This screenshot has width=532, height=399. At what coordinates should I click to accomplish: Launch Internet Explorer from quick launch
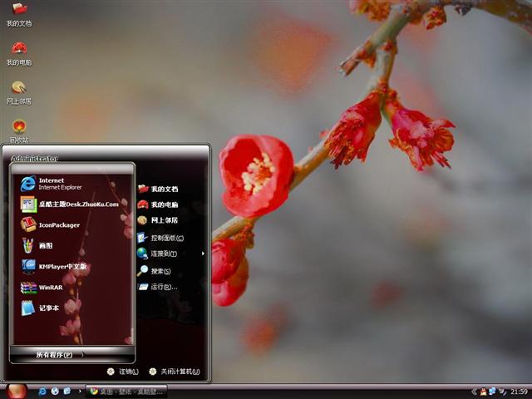click(42, 392)
